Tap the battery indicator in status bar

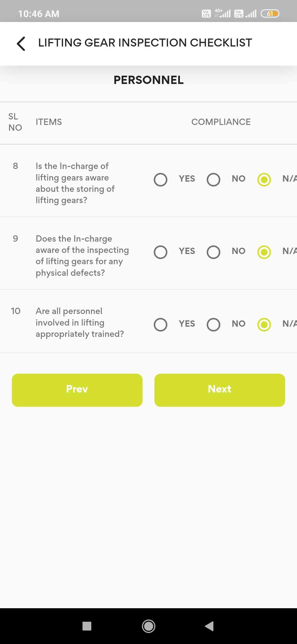(x=270, y=13)
